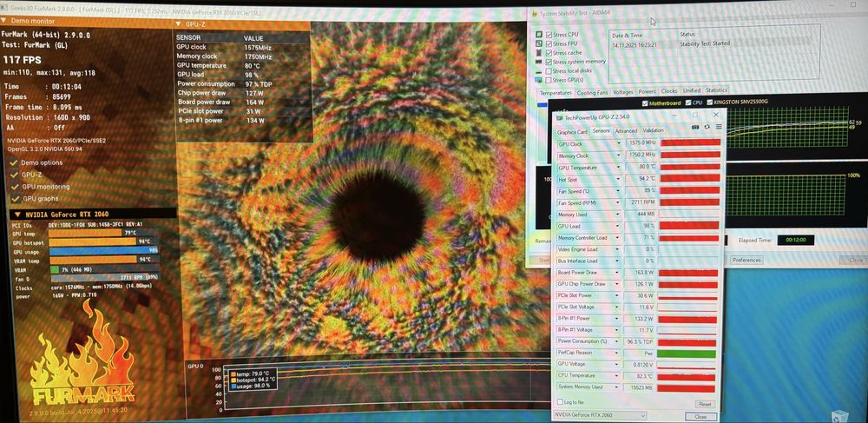Open AIDA64 Preferences
The height and width of the screenshot is (423, 868).
click(746, 260)
